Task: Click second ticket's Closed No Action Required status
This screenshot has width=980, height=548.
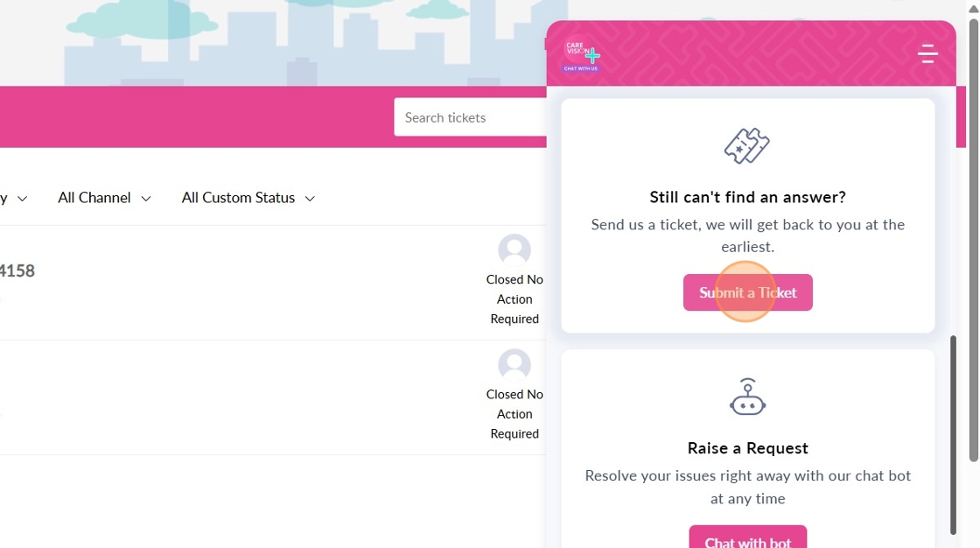Action: (514, 414)
